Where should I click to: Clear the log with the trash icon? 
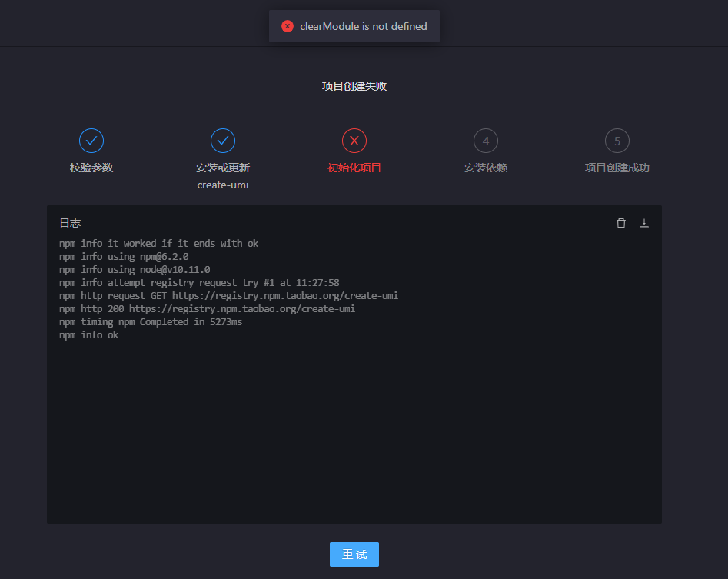tap(620, 222)
